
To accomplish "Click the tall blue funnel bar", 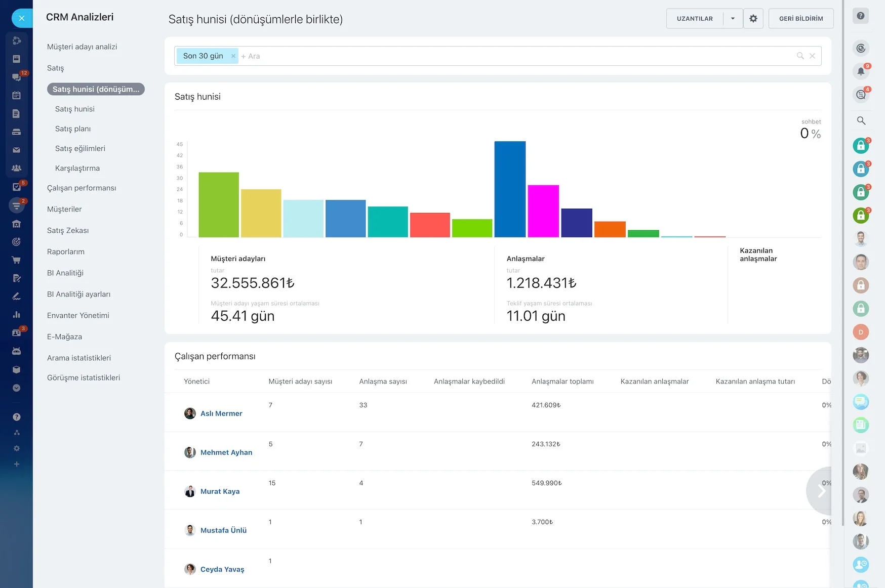I will [x=510, y=189].
